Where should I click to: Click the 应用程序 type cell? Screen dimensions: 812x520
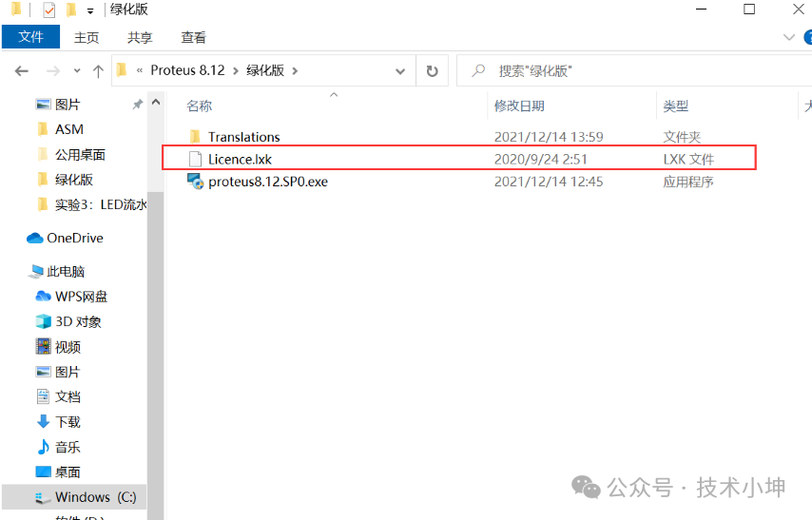[x=688, y=182]
